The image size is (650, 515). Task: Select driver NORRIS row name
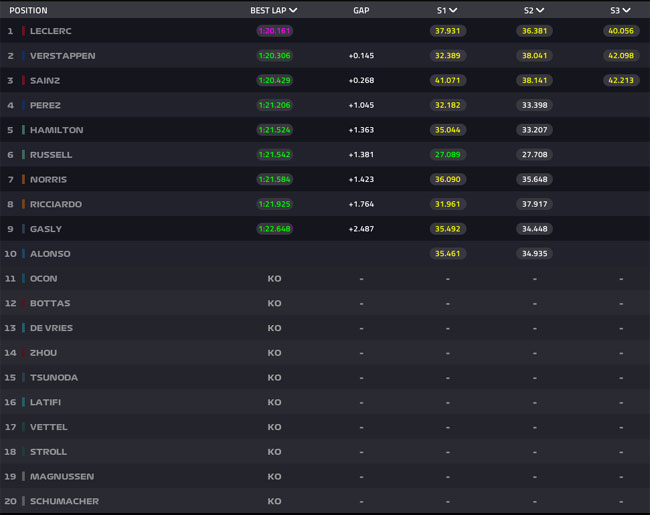pyautogui.click(x=48, y=180)
